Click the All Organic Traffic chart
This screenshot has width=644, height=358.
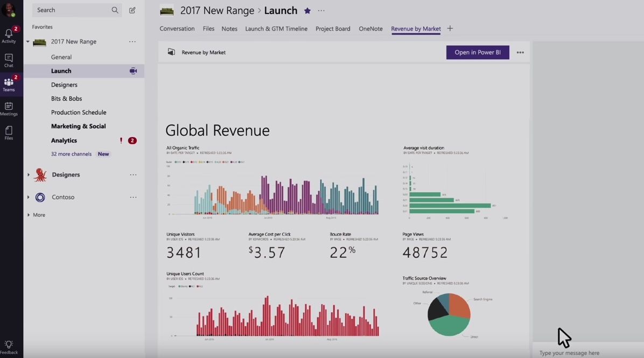tap(272, 189)
